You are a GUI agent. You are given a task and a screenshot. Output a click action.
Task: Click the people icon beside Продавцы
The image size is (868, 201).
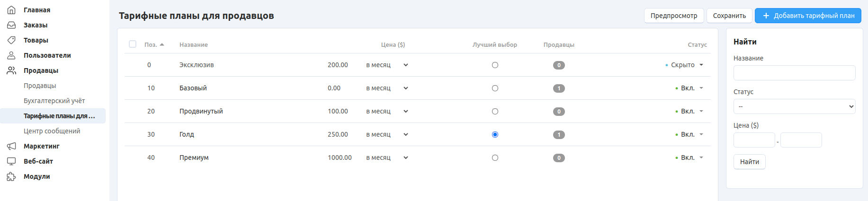point(11,70)
